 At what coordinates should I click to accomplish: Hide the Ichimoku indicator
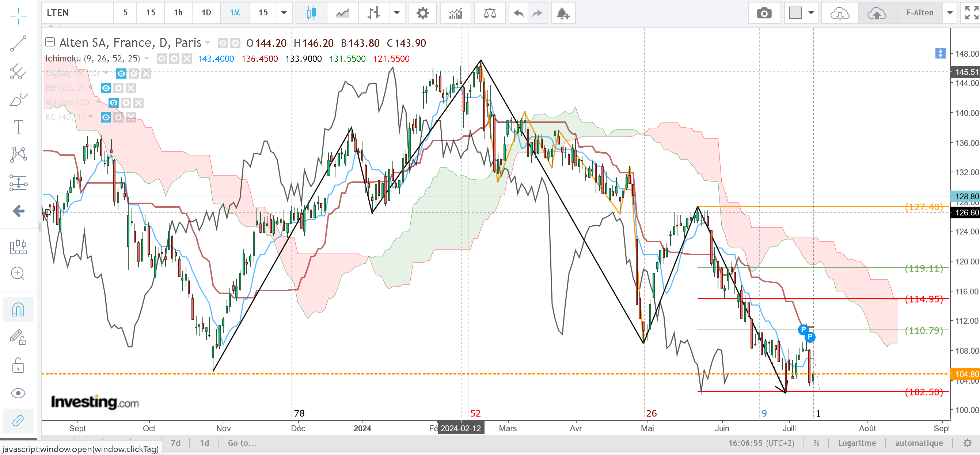(x=162, y=59)
